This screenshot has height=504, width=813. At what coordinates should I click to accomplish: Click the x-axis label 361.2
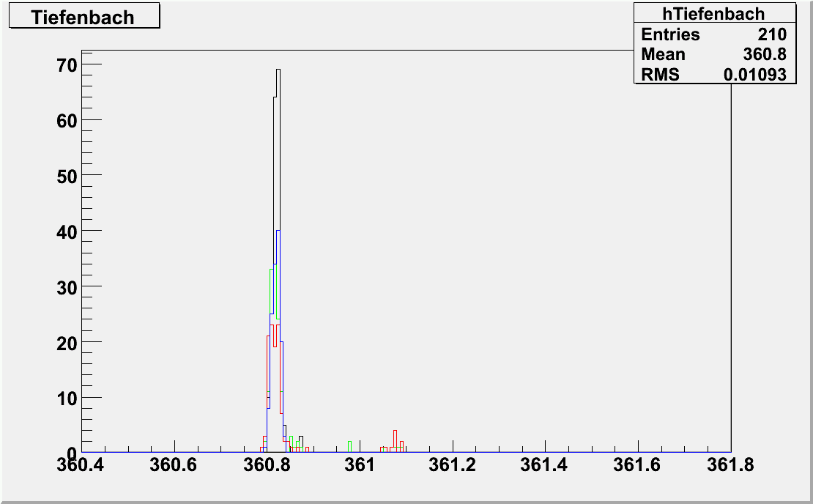(453, 466)
